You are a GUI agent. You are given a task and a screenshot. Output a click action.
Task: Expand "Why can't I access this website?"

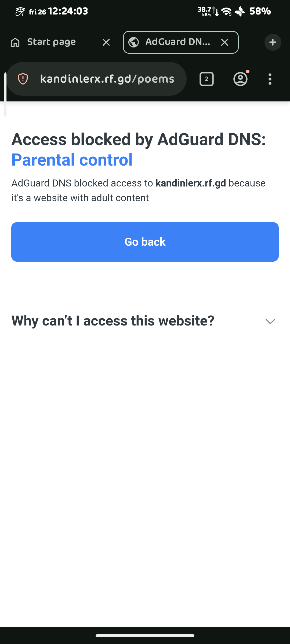click(x=113, y=321)
